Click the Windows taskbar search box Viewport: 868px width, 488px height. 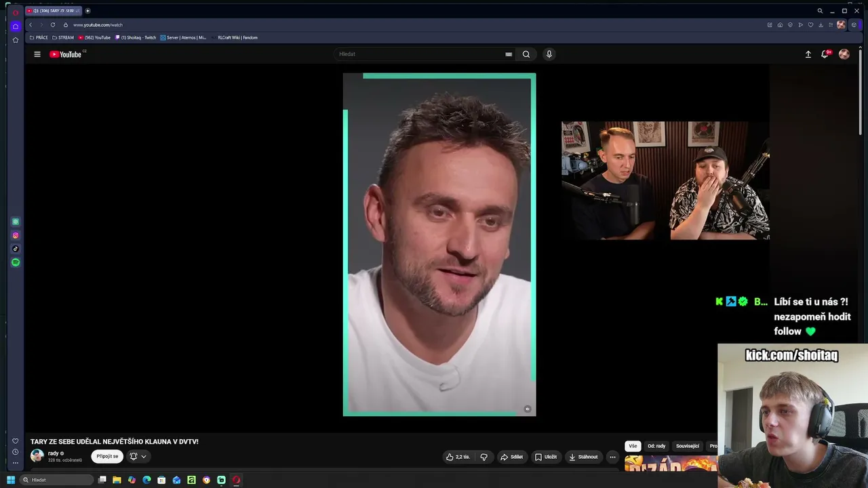coord(56,480)
